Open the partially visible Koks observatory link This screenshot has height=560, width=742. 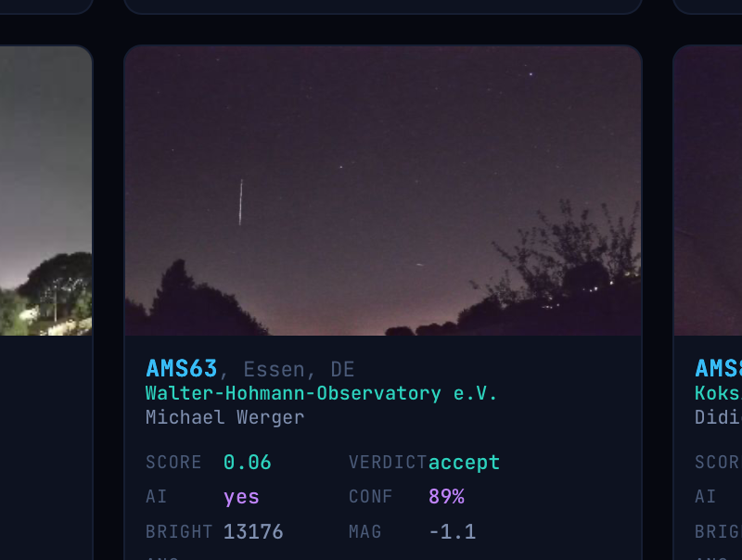tap(718, 393)
